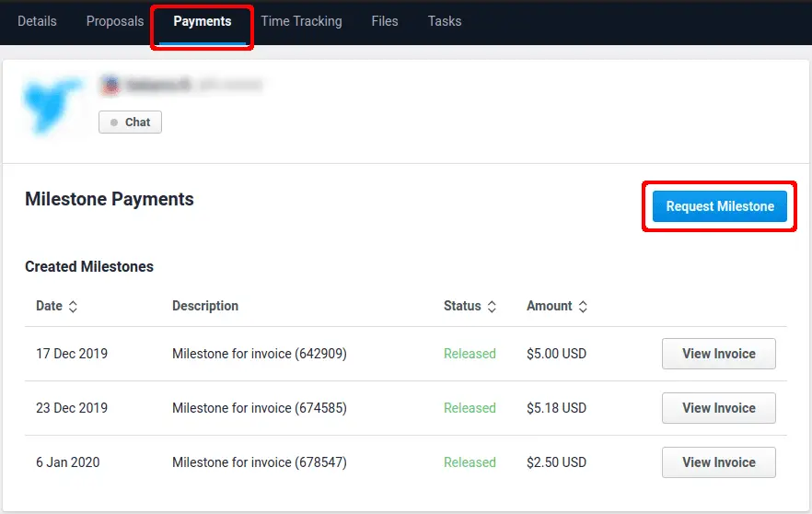Open the Tasks tab
This screenshot has width=812, height=514.
pyautogui.click(x=445, y=21)
